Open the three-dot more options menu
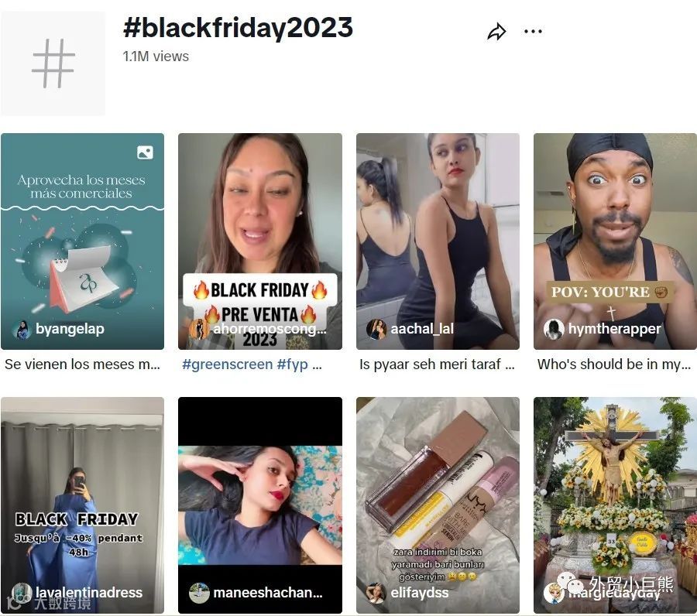The height and width of the screenshot is (616, 697). point(533,31)
